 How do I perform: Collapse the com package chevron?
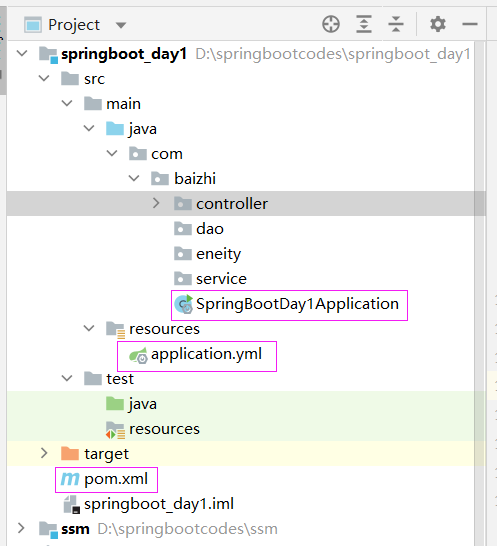pos(112,153)
